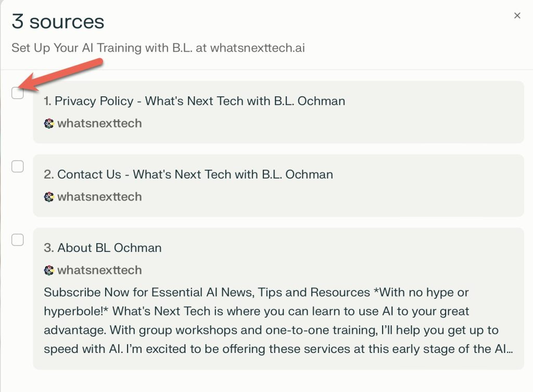The image size is (533, 392).
Task: Open the About BL Ochman title
Action: point(103,248)
